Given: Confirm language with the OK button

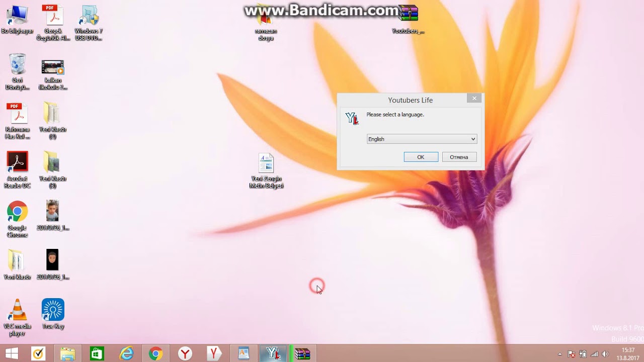Looking at the screenshot, I should [421, 157].
